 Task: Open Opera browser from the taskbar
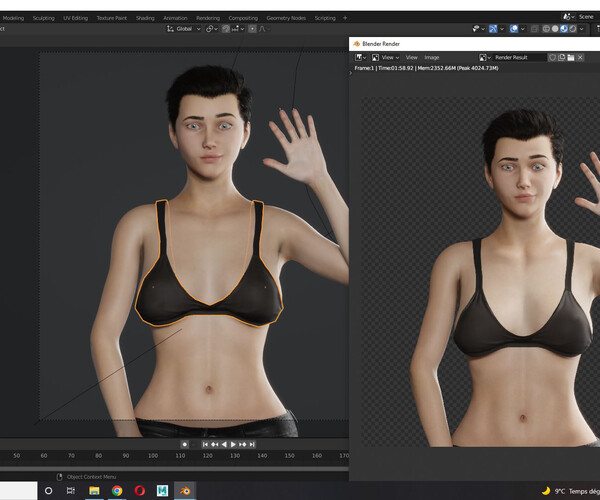pos(140,491)
